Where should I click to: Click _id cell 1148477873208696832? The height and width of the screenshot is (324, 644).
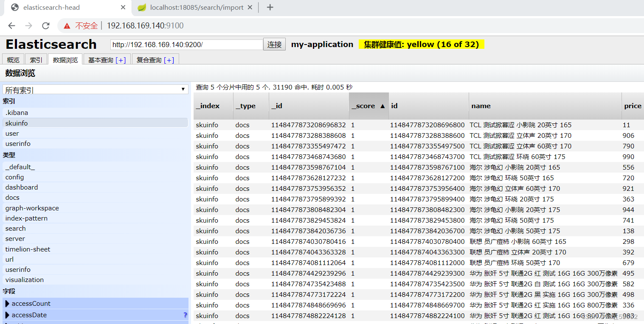[x=309, y=125]
